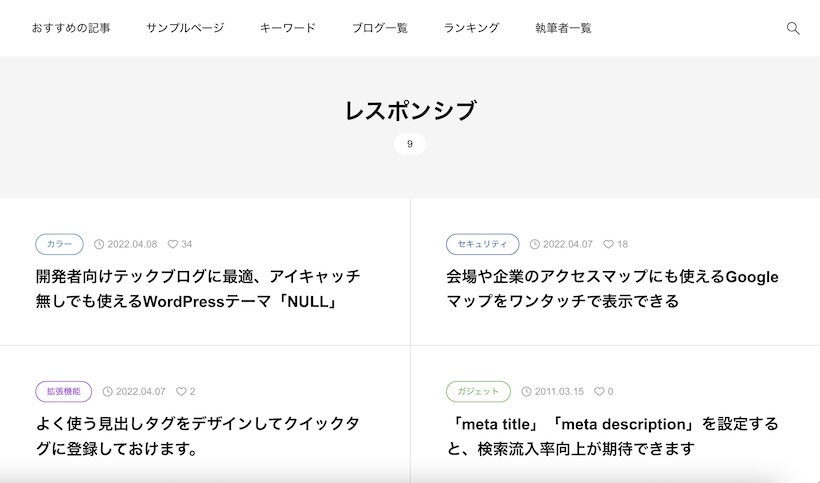Open おすすめの記事 menu item
Image resolution: width=820 pixels, height=483 pixels.
pyautogui.click(x=71, y=28)
